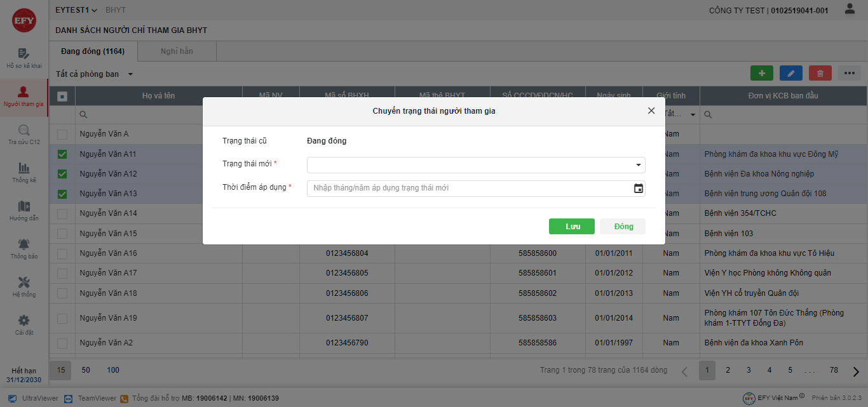Go to page 3 in pagination

(749, 370)
